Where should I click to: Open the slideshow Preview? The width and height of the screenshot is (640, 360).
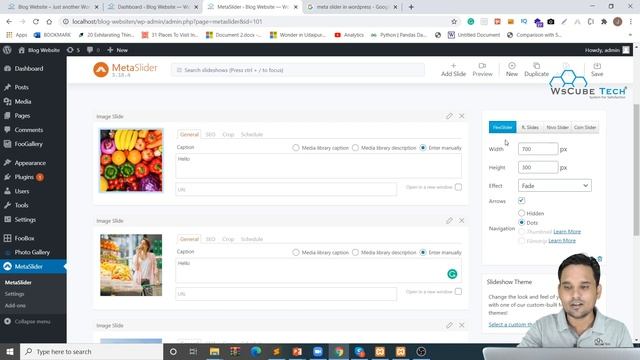tap(482, 70)
